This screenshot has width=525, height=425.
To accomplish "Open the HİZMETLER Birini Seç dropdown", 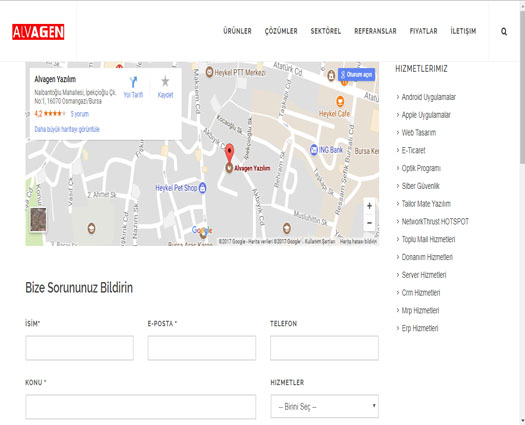I will tap(324, 406).
